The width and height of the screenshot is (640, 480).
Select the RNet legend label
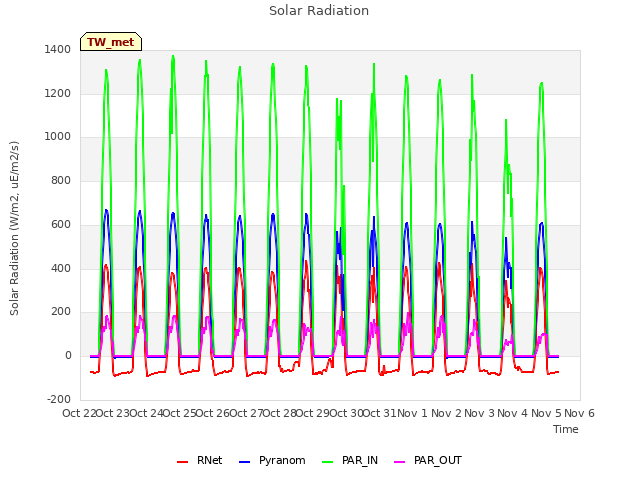[x=209, y=460]
